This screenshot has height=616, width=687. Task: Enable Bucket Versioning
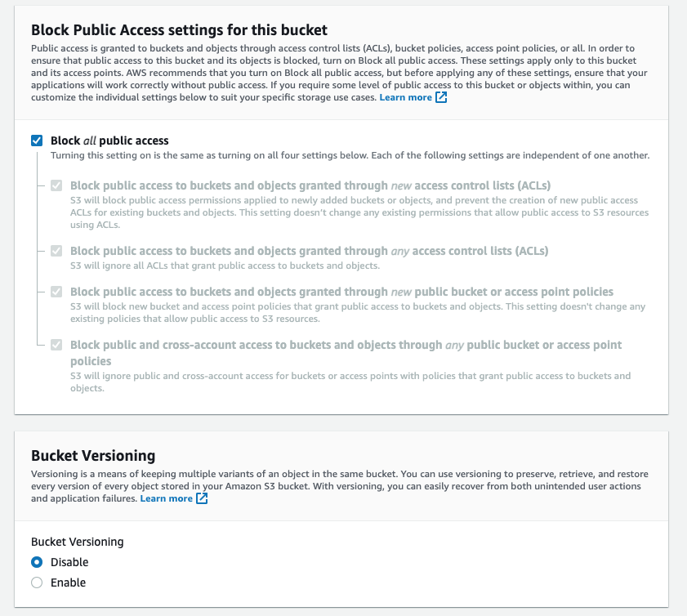tap(35, 583)
